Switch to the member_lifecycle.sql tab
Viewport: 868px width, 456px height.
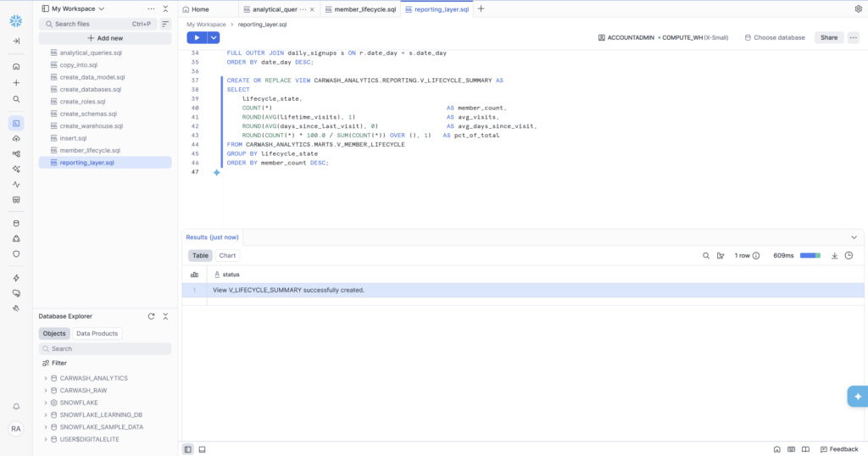click(360, 9)
